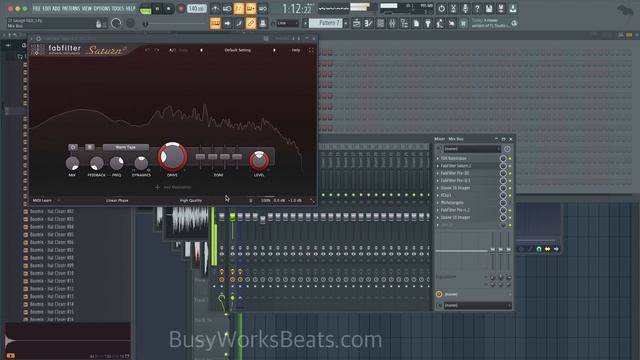This screenshot has width=640, height=360.
Task: Expand the FabFilter Pro-L 2 mixer slot
Action: [438, 210]
